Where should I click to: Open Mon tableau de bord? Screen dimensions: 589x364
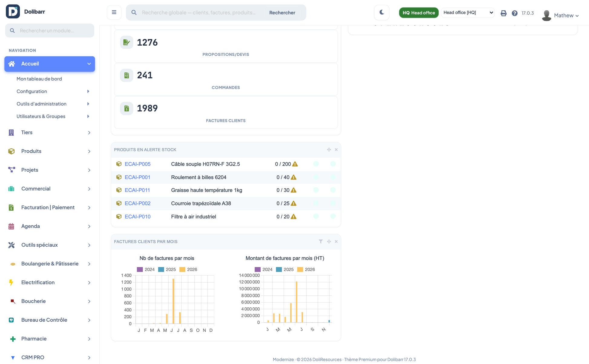(x=39, y=79)
